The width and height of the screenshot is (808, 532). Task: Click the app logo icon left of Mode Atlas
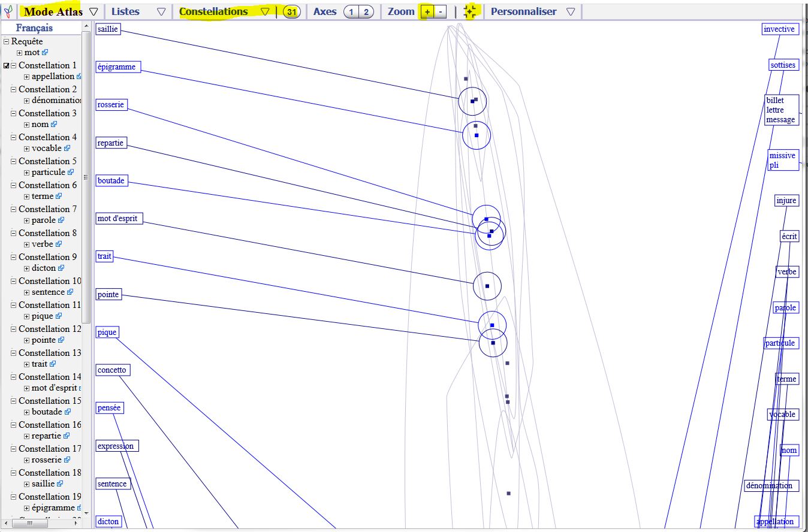coord(8,12)
